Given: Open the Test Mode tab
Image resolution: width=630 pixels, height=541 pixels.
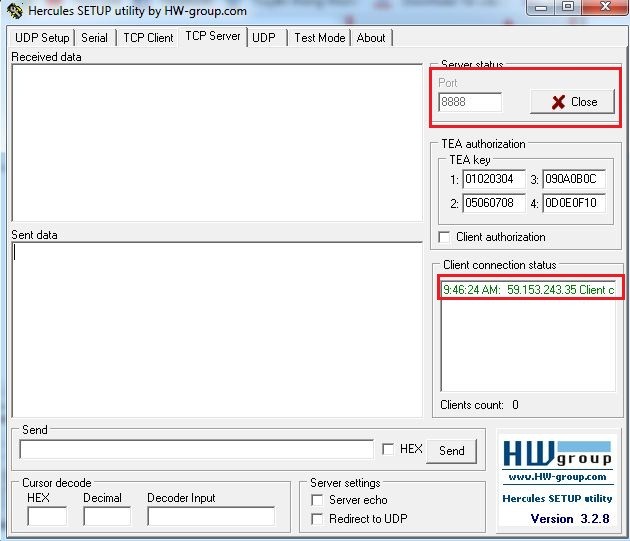Looking at the screenshot, I should tap(320, 38).
